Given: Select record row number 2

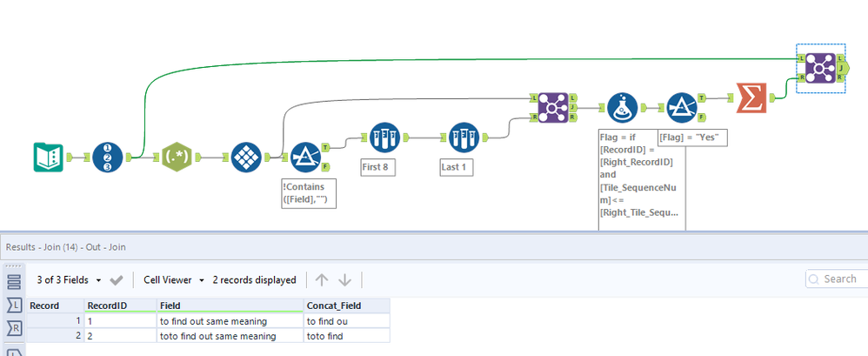Looking at the screenshot, I should coord(56,335).
